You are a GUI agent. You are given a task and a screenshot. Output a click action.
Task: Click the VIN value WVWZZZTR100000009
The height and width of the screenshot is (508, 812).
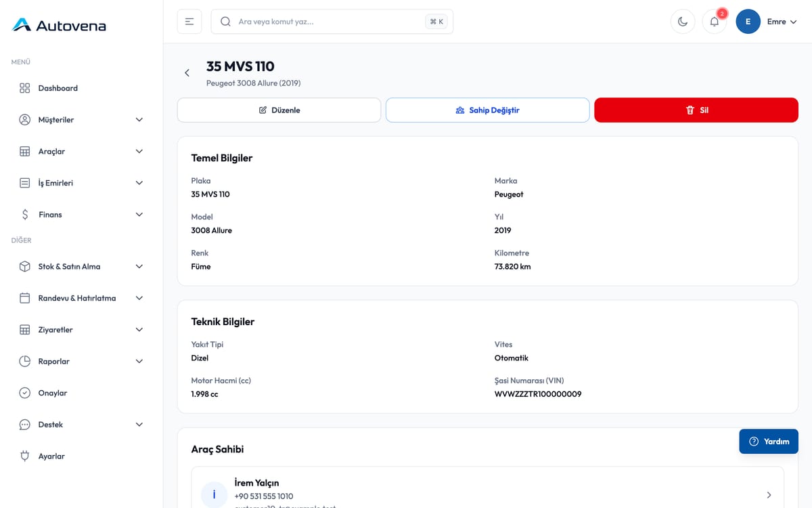pos(538,394)
